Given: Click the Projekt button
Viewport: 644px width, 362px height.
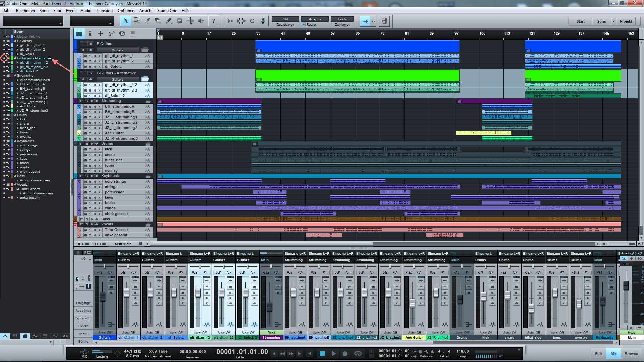Looking at the screenshot, I should (626, 21).
